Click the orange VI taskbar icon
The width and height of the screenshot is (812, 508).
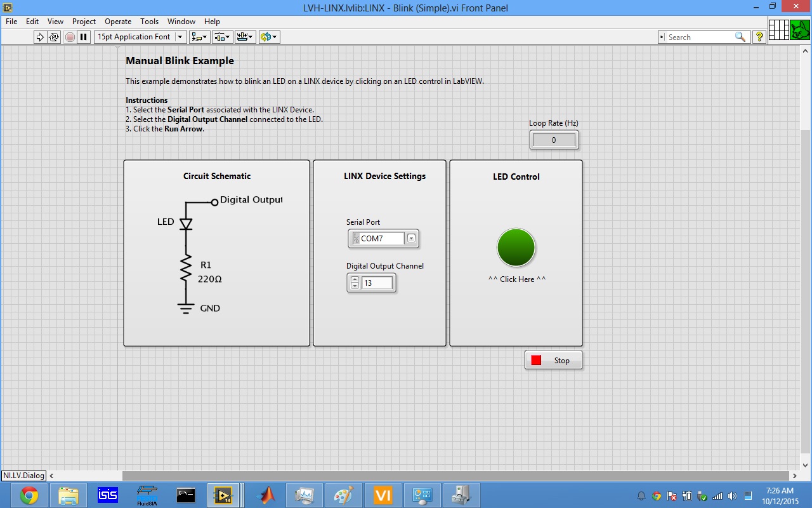(383, 495)
